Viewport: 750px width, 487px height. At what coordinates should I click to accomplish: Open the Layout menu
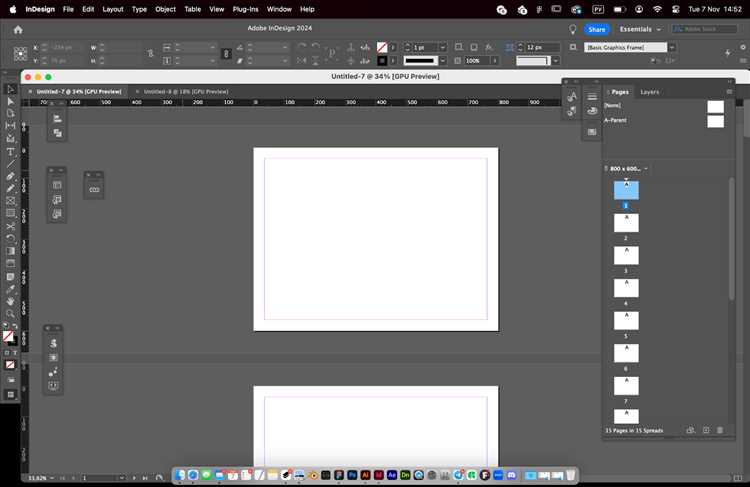113,9
